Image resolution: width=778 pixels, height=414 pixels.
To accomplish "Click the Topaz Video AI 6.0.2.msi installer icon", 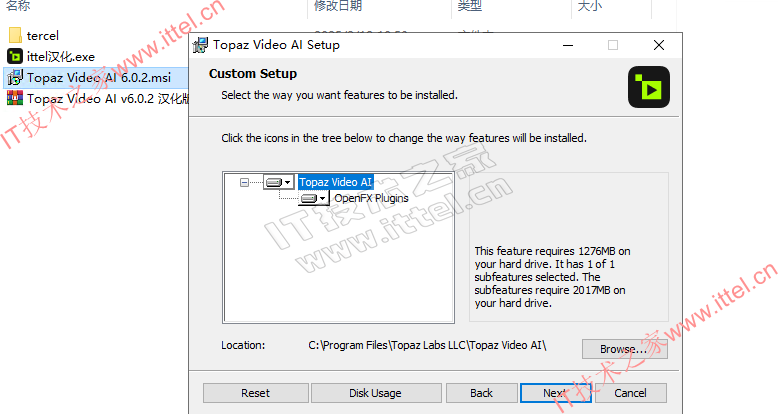I will 15,77.
